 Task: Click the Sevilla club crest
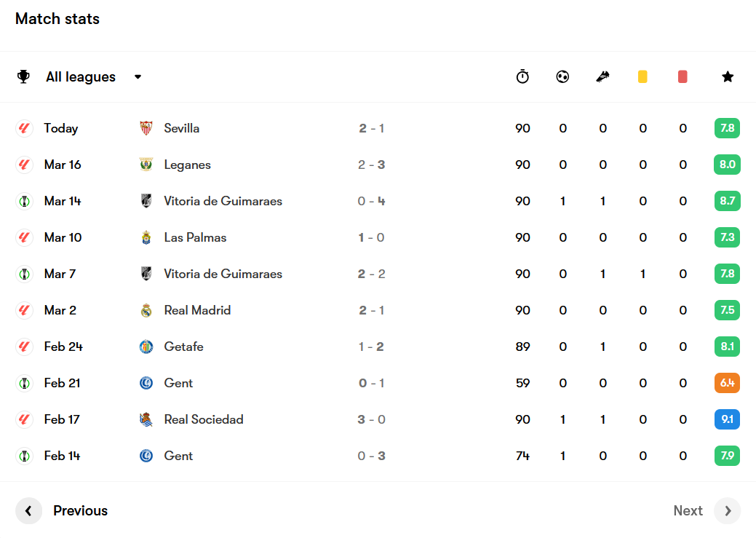coord(146,128)
